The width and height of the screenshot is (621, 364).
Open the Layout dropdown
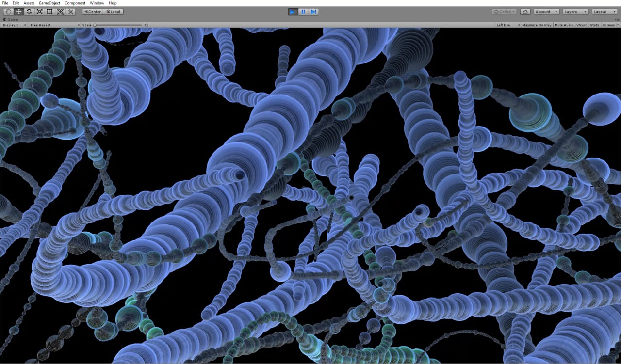(x=604, y=11)
